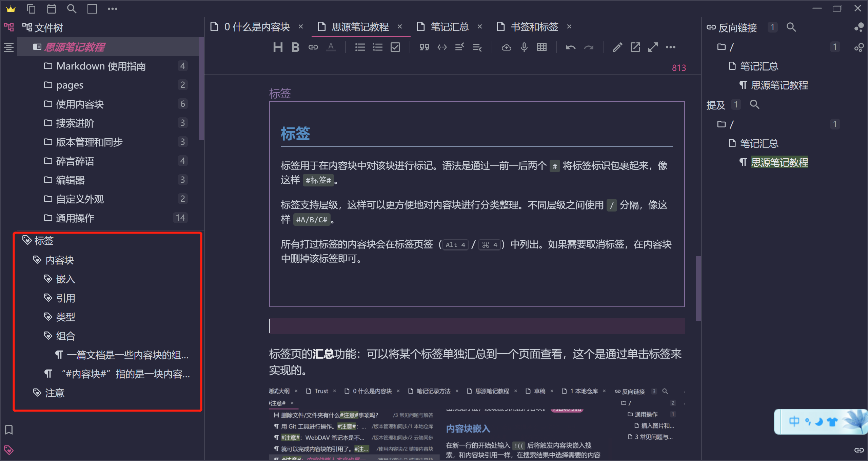Open 笔记汇总 document in backlinks panel
The image size is (868, 461).
(759, 66)
